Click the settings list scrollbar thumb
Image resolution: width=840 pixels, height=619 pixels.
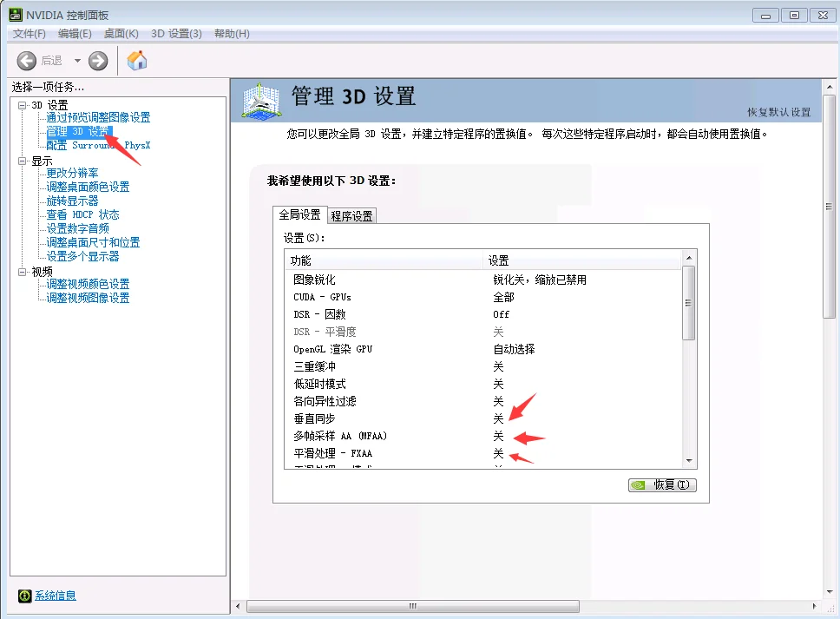coord(689,303)
